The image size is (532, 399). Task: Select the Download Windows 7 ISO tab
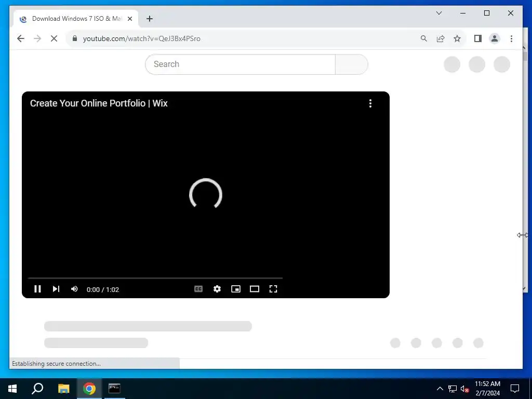76,19
